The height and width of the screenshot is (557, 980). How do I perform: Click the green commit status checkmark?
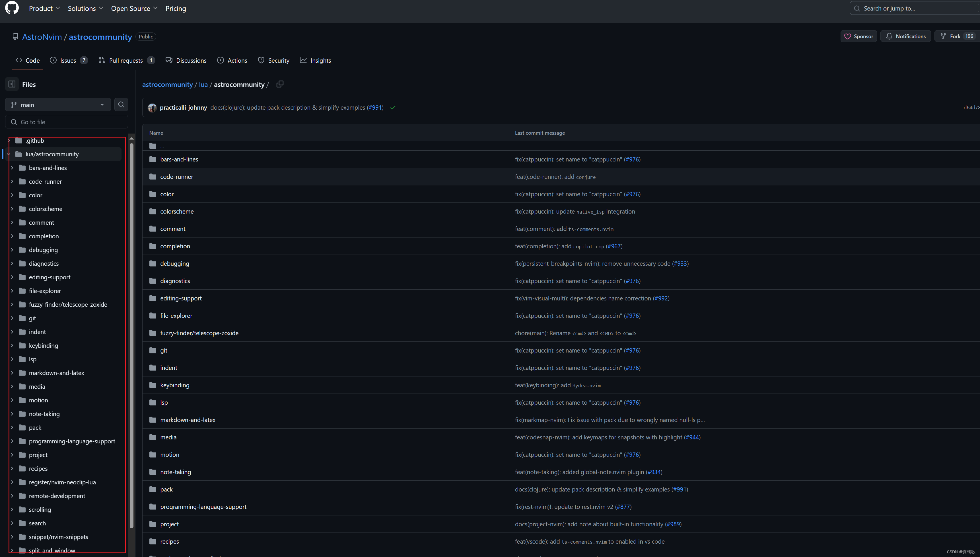(393, 107)
